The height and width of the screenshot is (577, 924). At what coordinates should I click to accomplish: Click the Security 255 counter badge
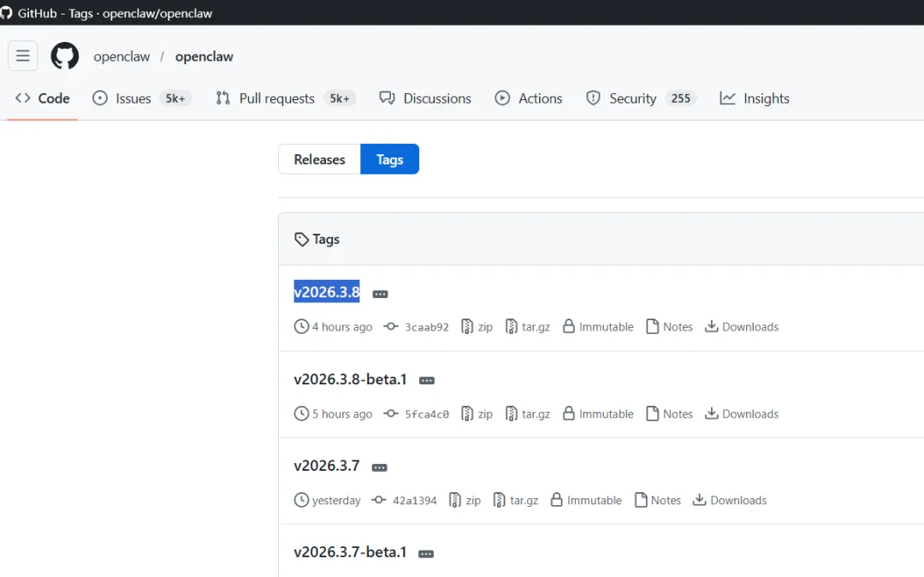point(681,98)
